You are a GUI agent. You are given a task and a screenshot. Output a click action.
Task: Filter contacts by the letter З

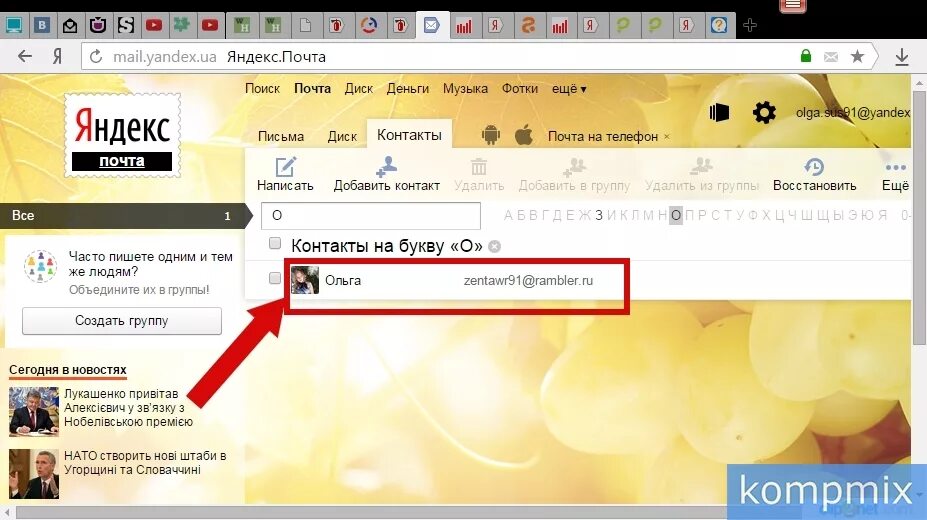599,215
